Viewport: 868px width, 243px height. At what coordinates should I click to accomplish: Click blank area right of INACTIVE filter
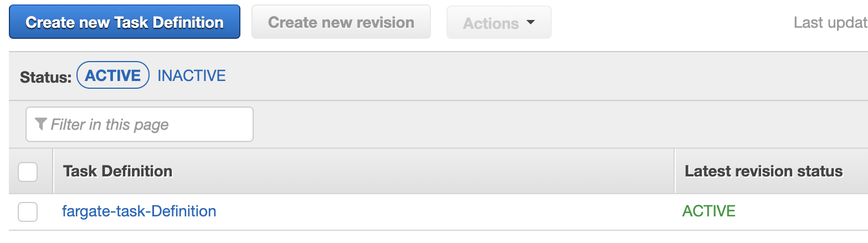click(x=499, y=75)
